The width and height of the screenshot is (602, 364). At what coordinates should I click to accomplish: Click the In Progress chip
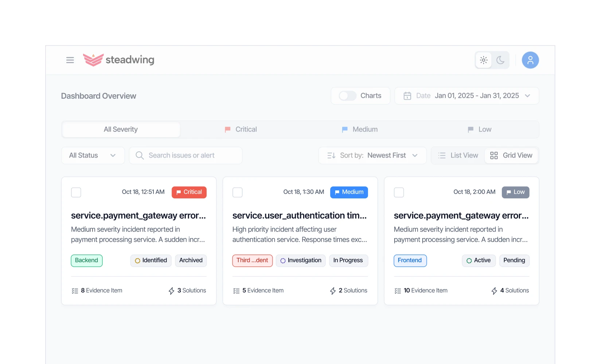[348, 261]
